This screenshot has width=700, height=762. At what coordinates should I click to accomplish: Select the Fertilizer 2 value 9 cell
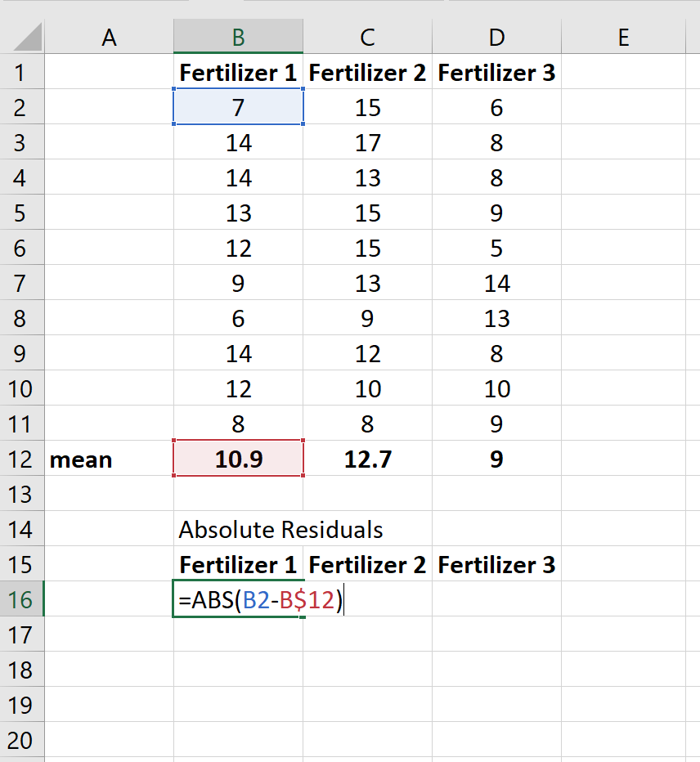tap(367, 318)
